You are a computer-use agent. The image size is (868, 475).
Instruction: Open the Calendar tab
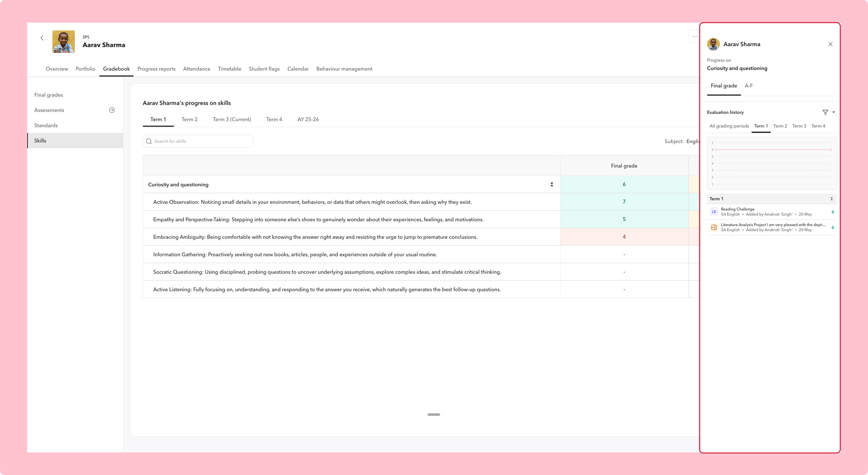(298, 69)
